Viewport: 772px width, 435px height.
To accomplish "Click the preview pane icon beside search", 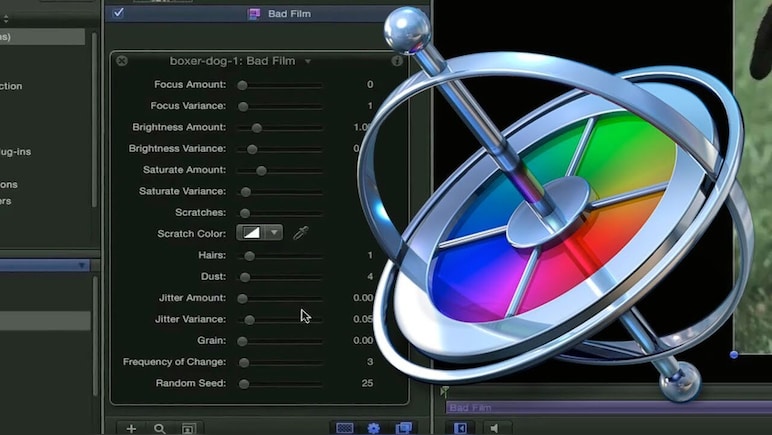I will pyautogui.click(x=188, y=429).
